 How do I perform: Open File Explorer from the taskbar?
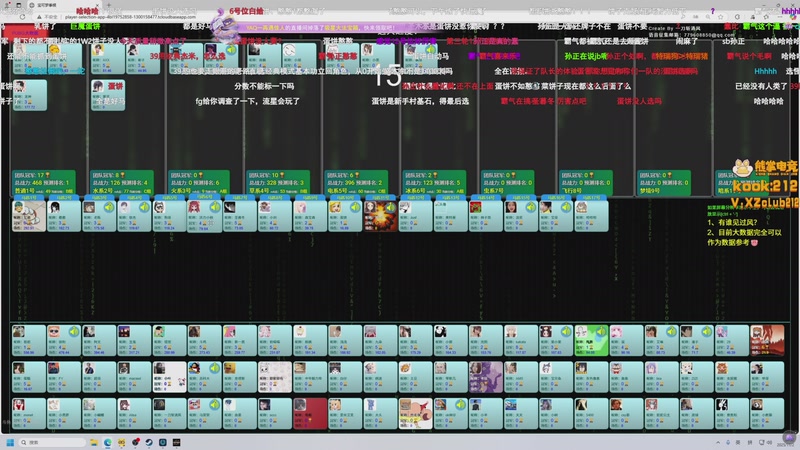[94, 442]
